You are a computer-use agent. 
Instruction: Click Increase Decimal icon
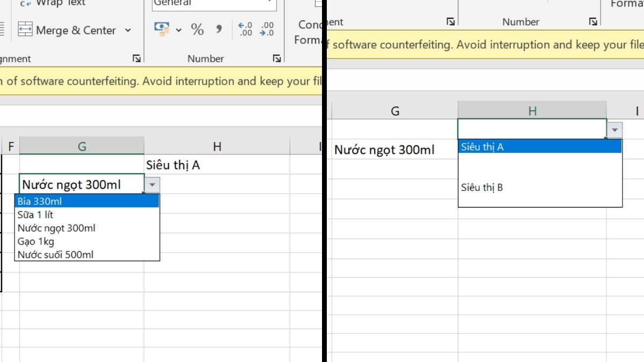pos(245,29)
